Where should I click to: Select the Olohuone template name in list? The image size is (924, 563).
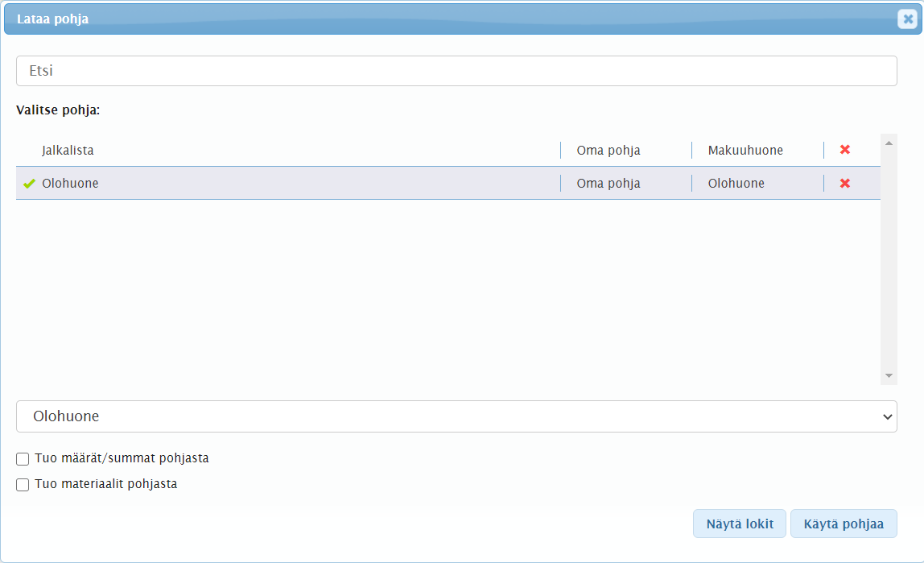tap(70, 184)
